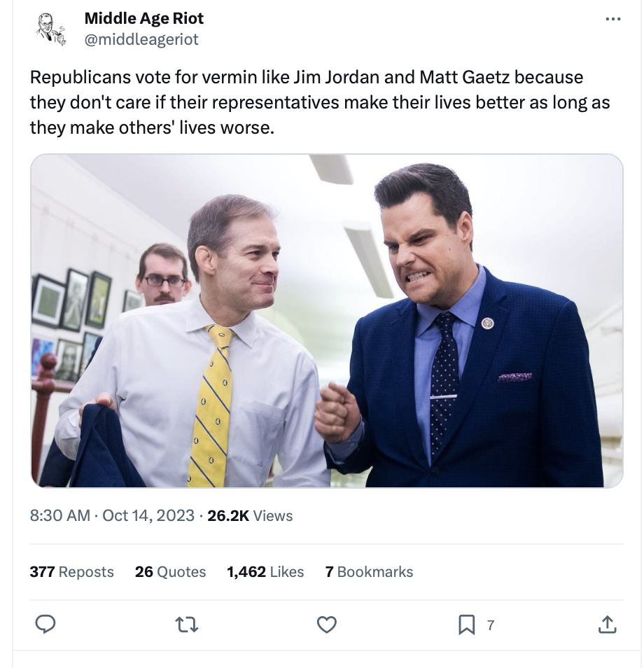Click the 8:30 AM timestamp

coord(60,515)
